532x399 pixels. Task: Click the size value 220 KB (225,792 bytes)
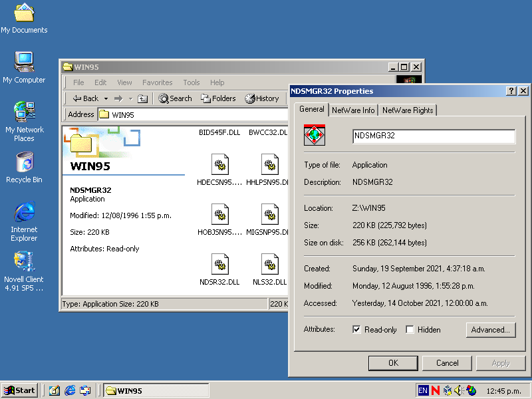coord(390,225)
